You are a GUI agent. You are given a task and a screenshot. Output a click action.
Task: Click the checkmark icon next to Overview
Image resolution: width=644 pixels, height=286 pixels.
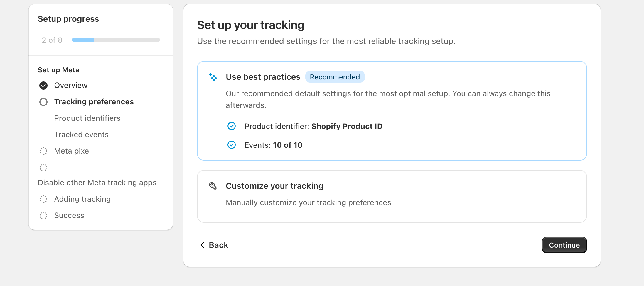click(43, 86)
